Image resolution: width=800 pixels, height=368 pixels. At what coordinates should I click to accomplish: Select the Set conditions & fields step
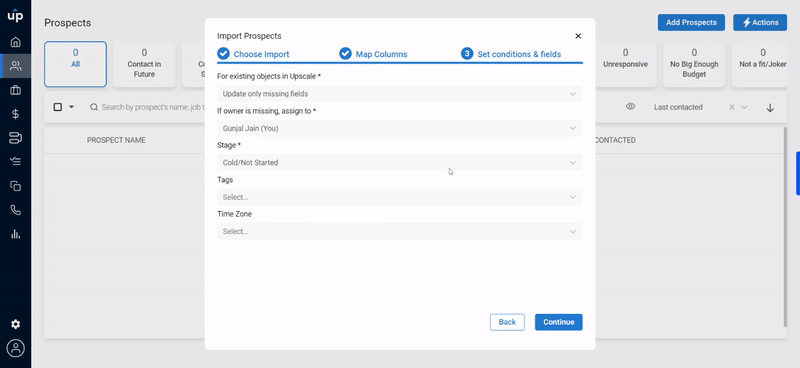pos(511,54)
